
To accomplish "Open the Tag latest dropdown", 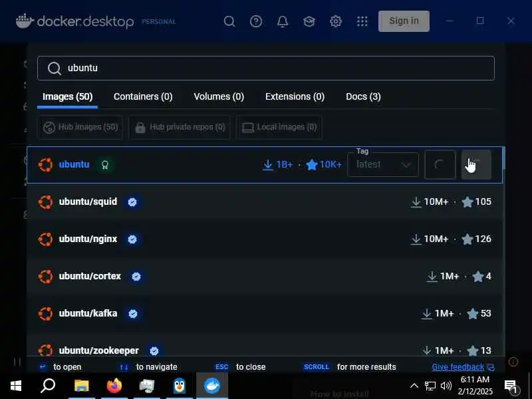I will 383,164.
